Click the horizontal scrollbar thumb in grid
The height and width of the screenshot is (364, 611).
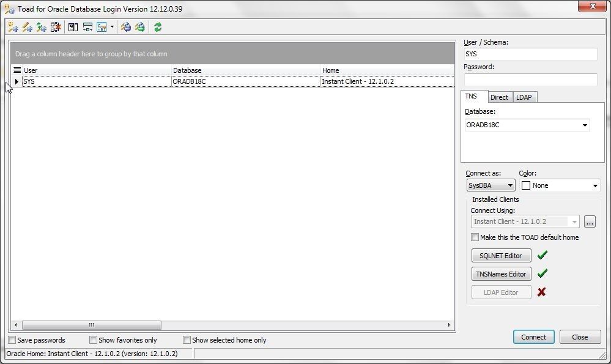(92, 325)
